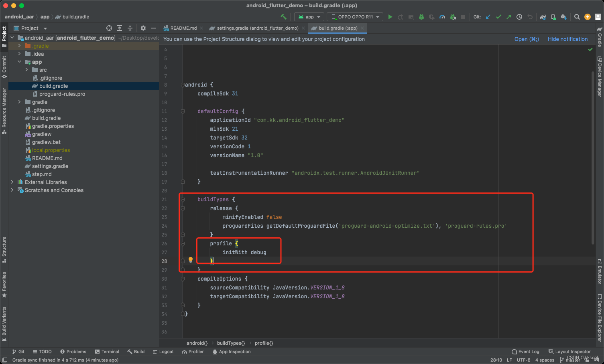
Task: Open Project panel settings gear icon
Action: (x=143, y=28)
